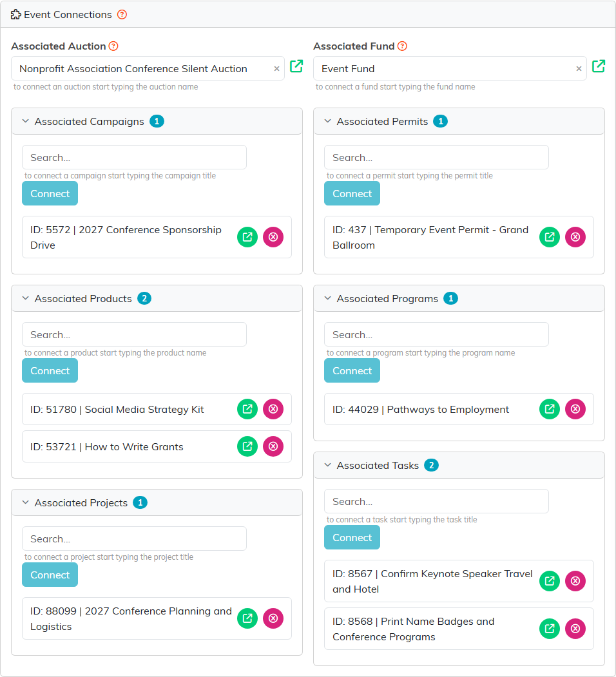This screenshot has width=616, height=677.
Task: Open the Temporary Event Permit record
Action: tap(550, 237)
